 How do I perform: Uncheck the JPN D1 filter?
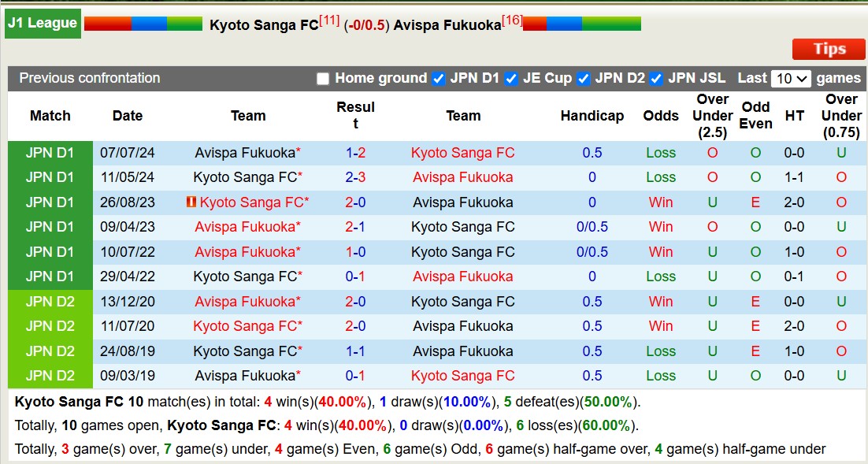click(x=438, y=78)
